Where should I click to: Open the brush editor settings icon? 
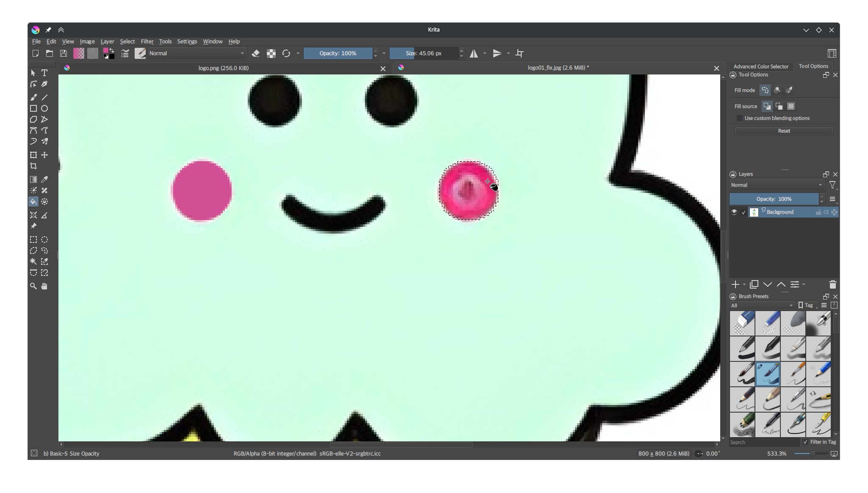coord(125,53)
